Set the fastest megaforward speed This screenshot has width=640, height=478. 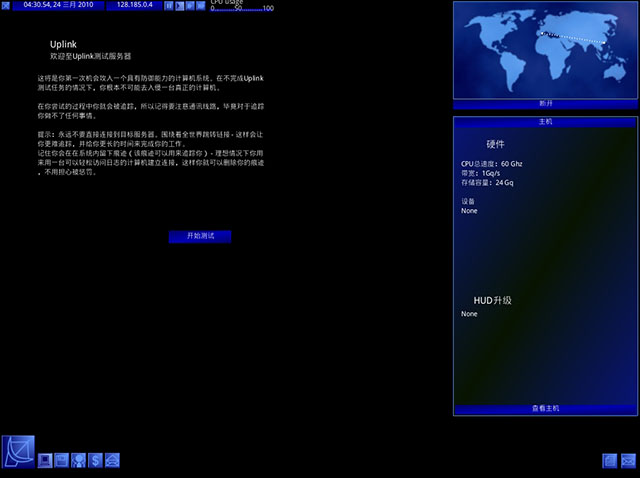point(200,5)
